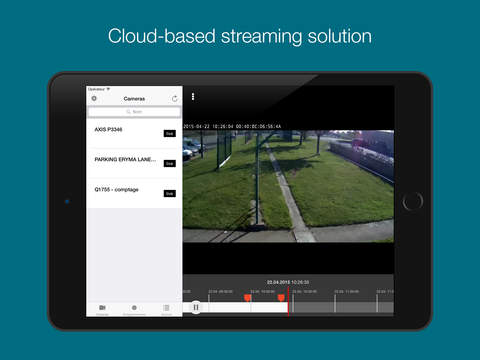Open three-dot options menu over video
Viewport: 480px width, 360px height.
click(x=193, y=97)
